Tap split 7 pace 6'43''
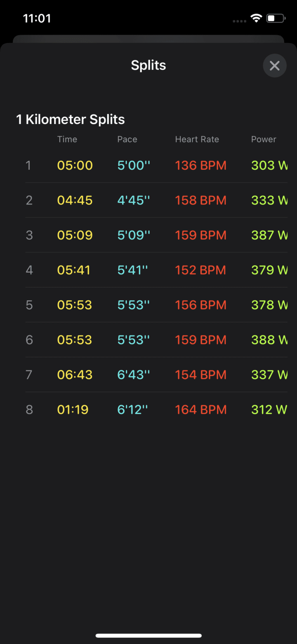The height and width of the screenshot is (644, 297). 134,375
